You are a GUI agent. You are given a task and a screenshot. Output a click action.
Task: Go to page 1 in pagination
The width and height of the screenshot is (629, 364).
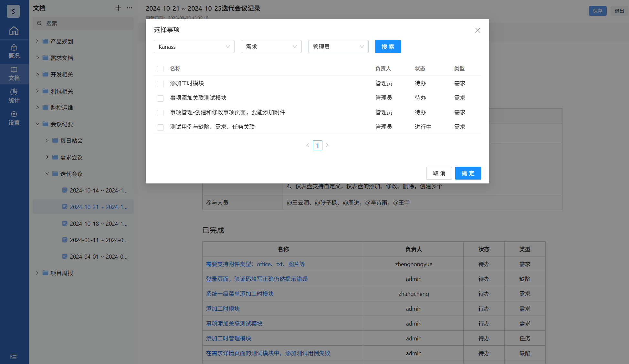pyautogui.click(x=317, y=146)
